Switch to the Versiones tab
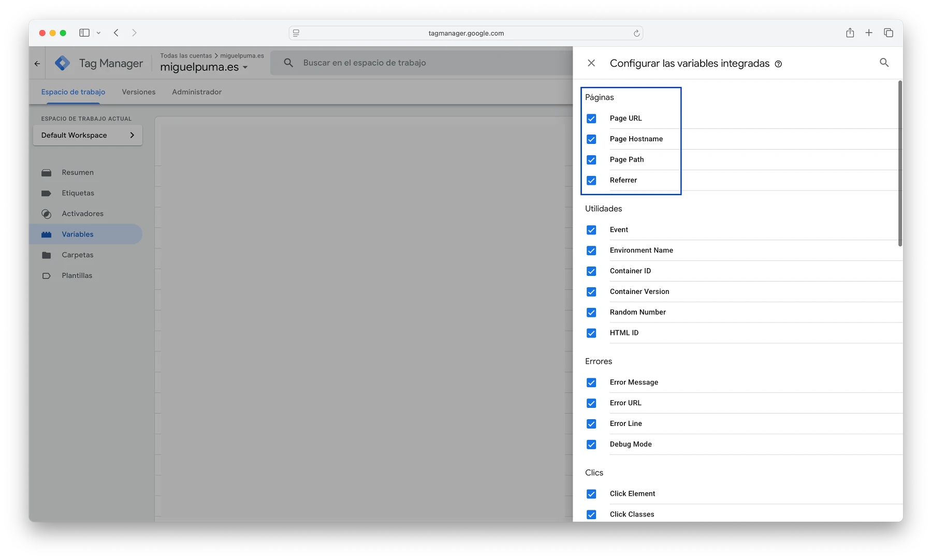 click(138, 92)
